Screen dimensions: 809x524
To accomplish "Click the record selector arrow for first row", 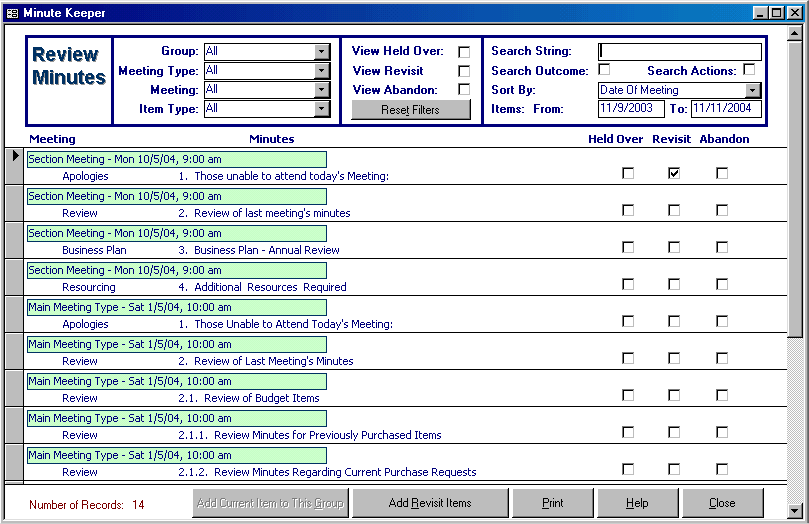I will pos(16,156).
